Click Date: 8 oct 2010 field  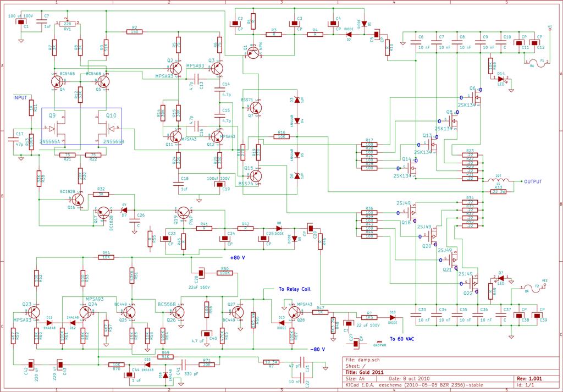tap(409, 378)
